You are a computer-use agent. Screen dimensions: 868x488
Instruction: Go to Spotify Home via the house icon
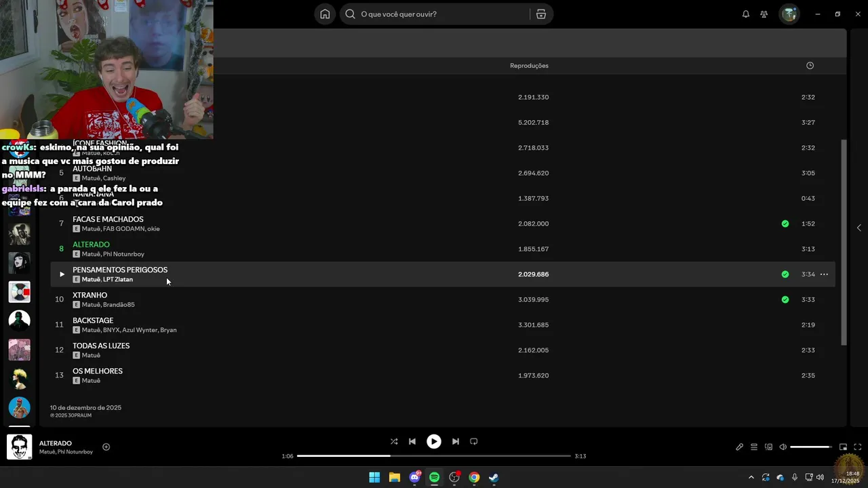pyautogui.click(x=325, y=14)
